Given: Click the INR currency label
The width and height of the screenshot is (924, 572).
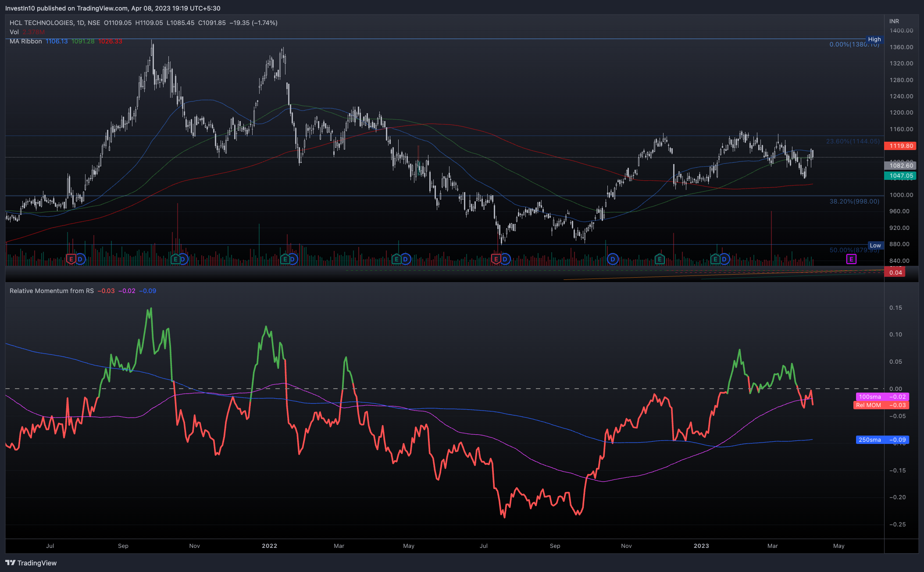Looking at the screenshot, I should point(894,21).
